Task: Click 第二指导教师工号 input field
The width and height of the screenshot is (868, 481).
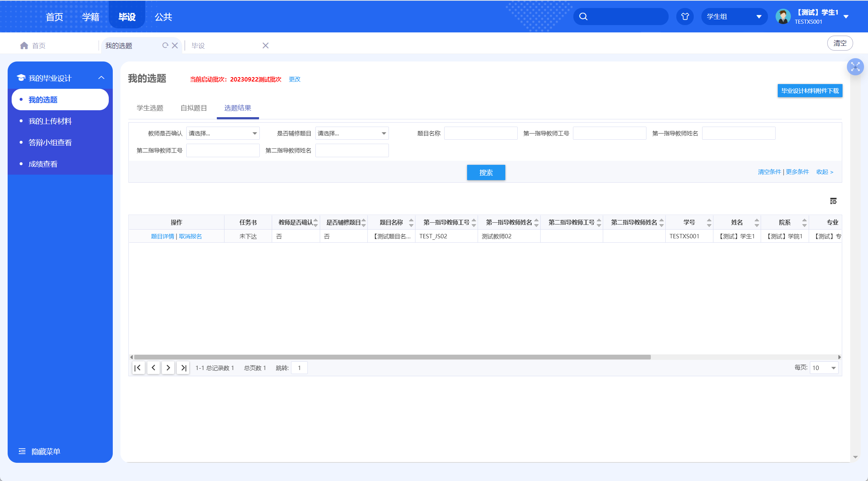Action: tap(223, 150)
